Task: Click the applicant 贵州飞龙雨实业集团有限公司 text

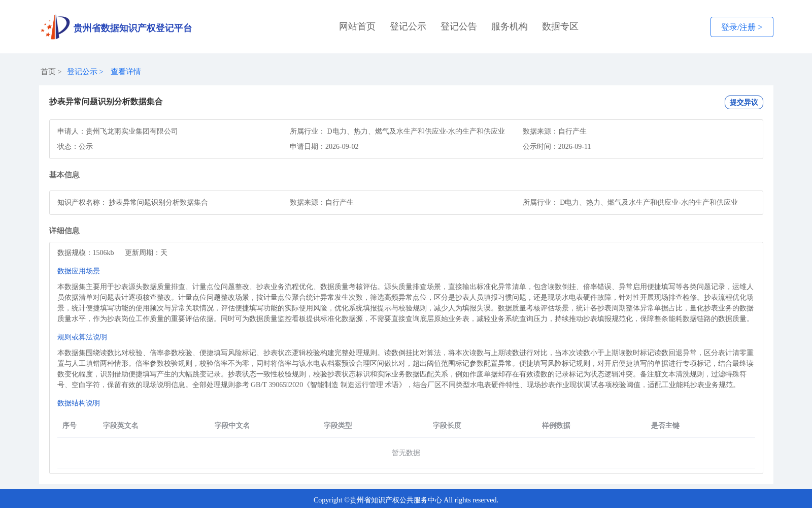Action: (x=132, y=131)
